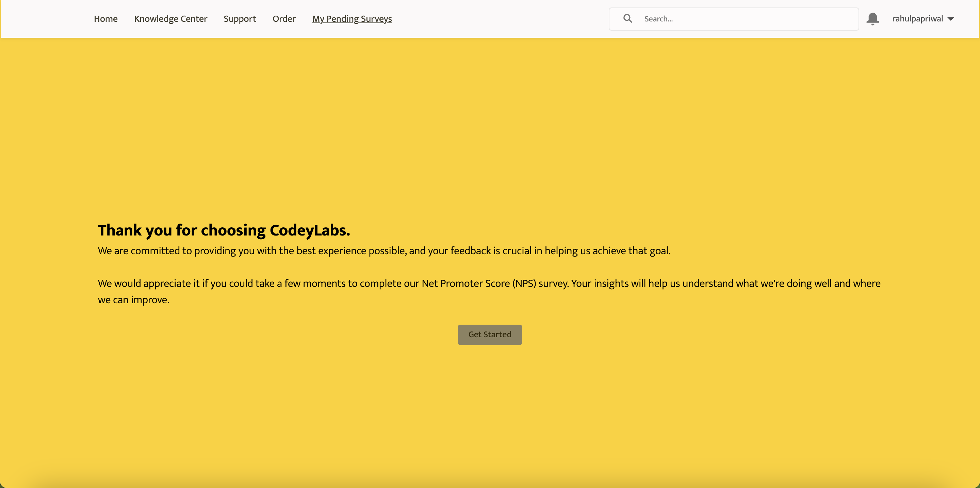Image resolution: width=980 pixels, height=488 pixels.
Task: Select the Order navigation item
Action: (x=284, y=19)
